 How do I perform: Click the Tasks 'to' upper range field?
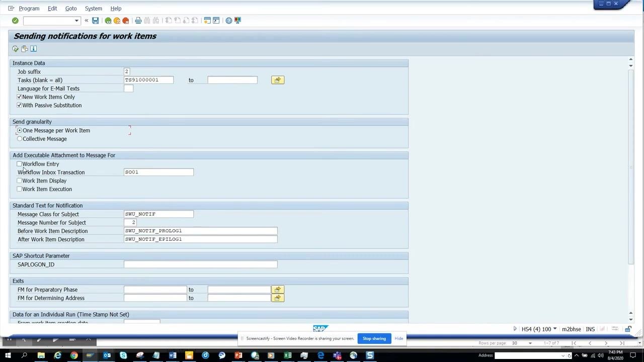click(x=232, y=80)
